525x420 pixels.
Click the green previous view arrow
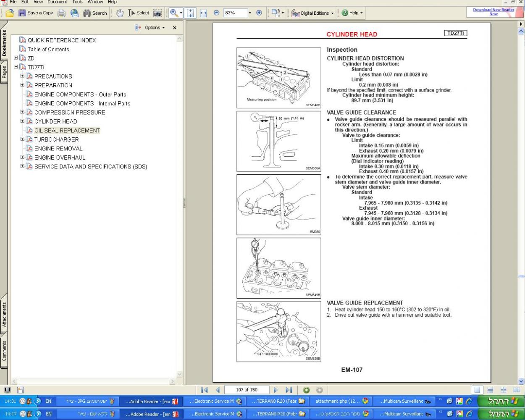306,390
